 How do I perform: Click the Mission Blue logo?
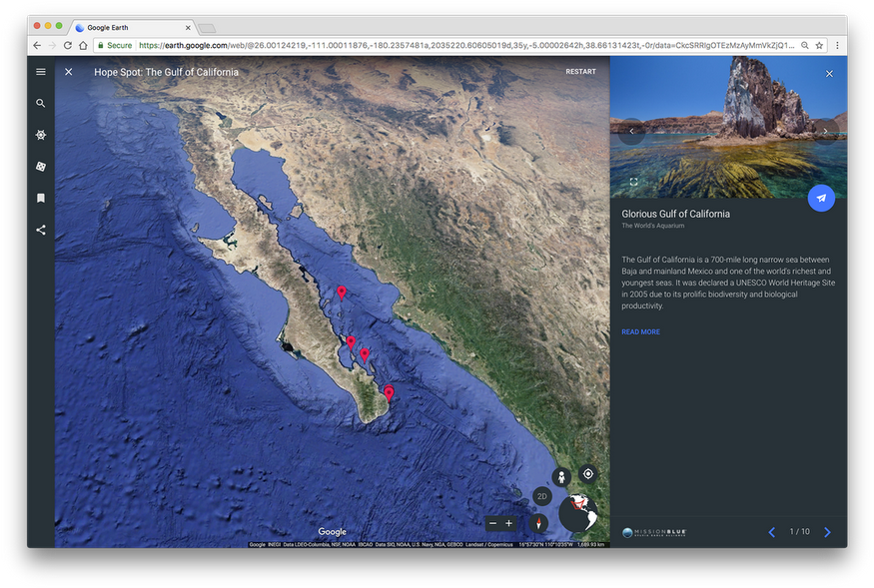coord(654,532)
